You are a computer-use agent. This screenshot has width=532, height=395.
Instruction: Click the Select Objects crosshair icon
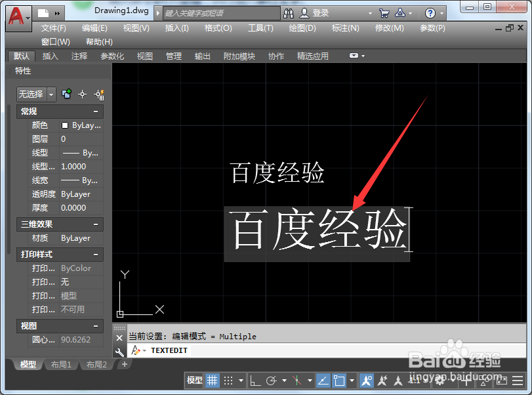(83, 94)
